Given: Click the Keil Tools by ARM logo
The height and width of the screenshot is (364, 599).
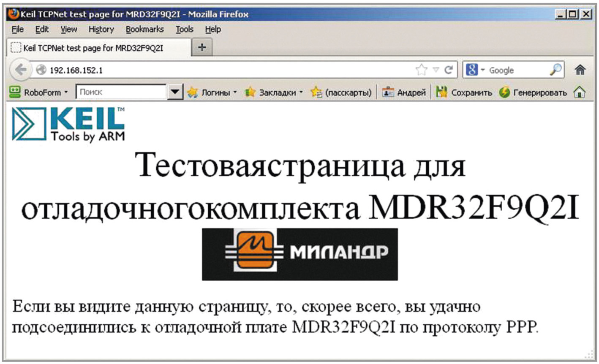Looking at the screenshot, I should (68, 124).
